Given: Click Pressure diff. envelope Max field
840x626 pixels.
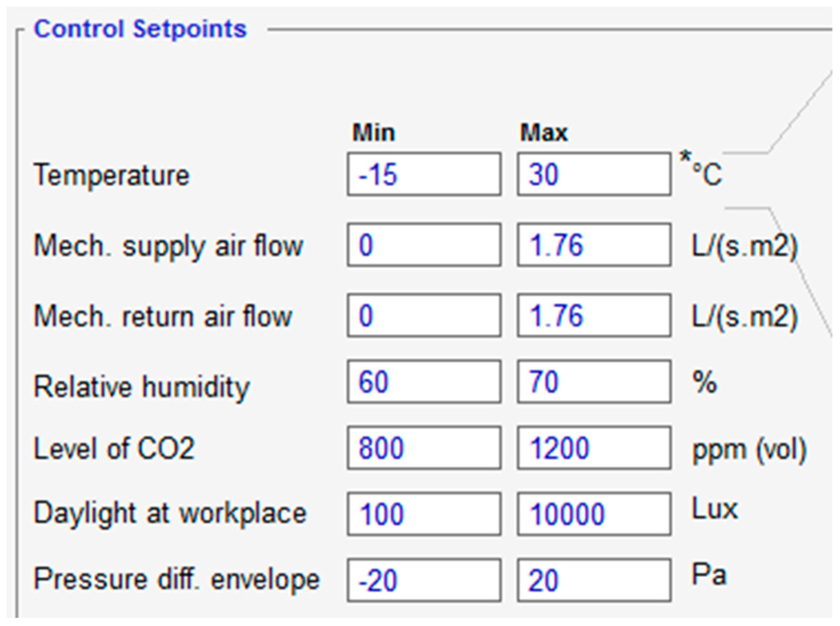Looking at the screenshot, I should coord(594,580).
